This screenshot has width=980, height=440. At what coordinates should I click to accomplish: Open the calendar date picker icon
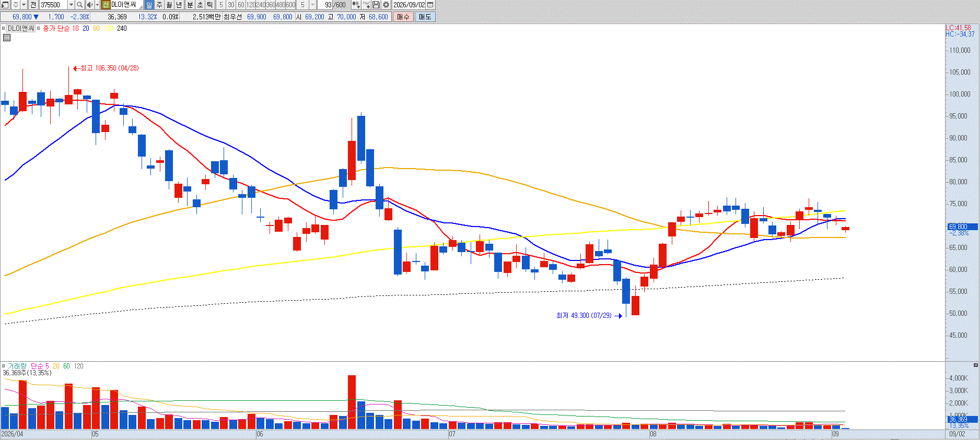(430, 5)
